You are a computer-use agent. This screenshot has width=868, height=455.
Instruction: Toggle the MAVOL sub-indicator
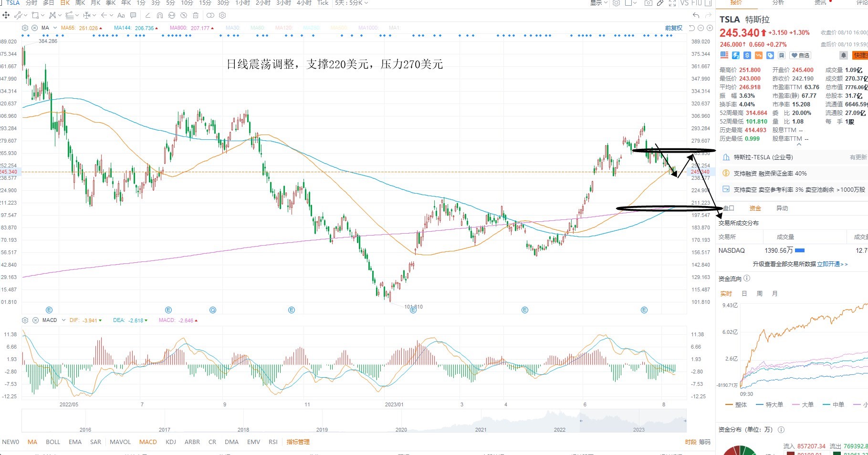point(120,442)
